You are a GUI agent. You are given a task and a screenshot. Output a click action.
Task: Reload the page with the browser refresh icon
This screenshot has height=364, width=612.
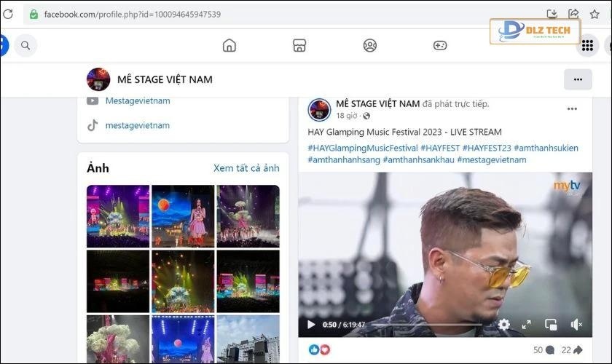click(8, 14)
